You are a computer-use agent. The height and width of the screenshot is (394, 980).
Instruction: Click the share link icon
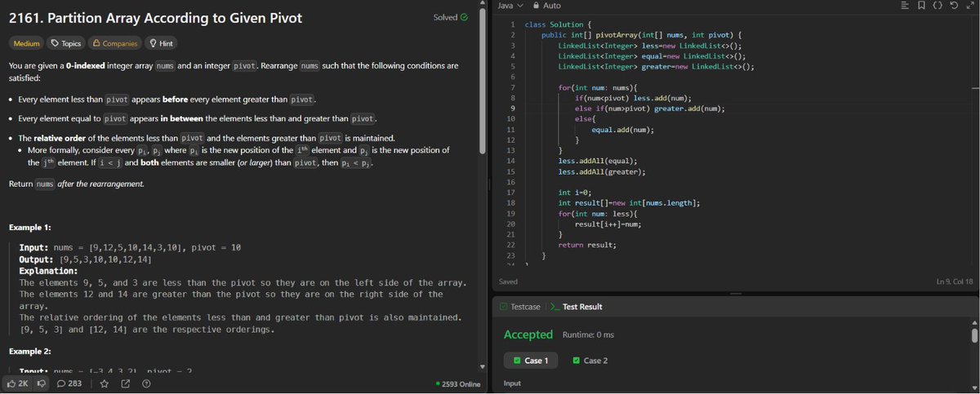pyautogui.click(x=125, y=383)
